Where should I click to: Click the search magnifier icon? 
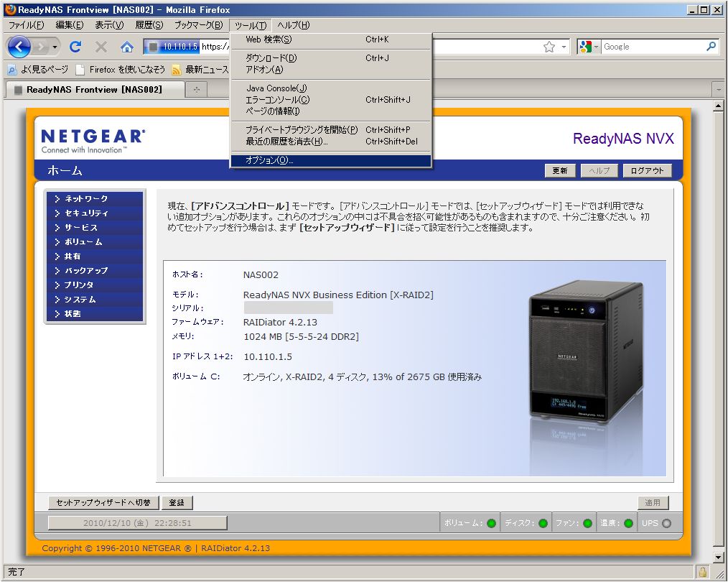pyautogui.click(x=711, y=47)
